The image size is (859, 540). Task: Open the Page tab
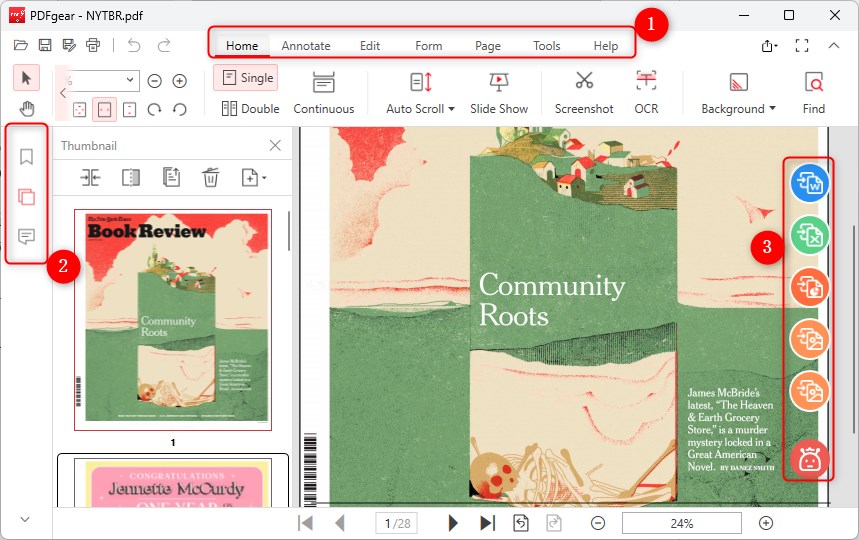click(488, 46)
